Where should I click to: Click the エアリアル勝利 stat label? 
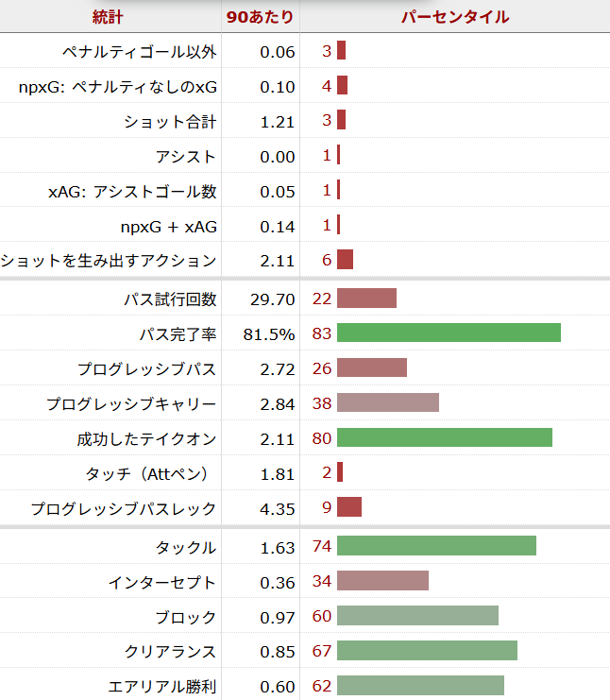point(161,687)
